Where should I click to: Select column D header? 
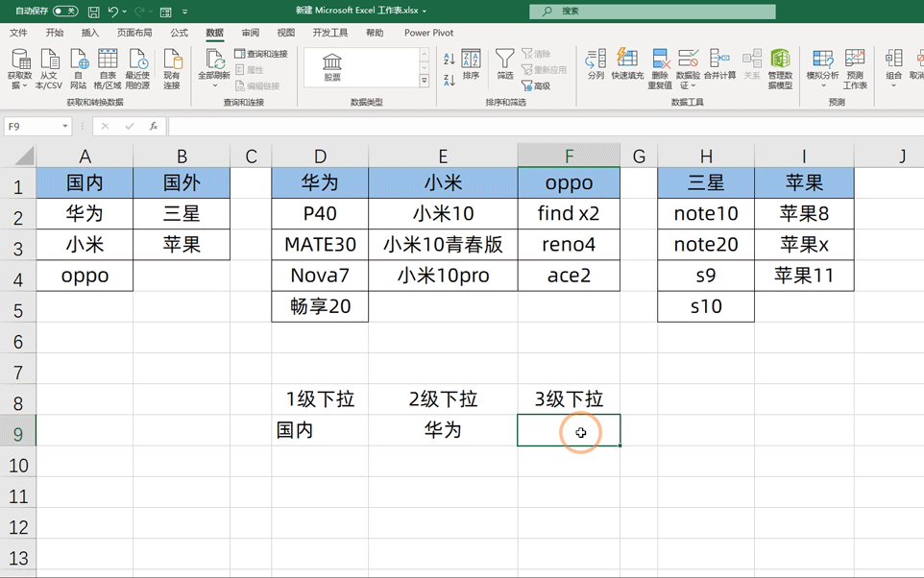pyautogui.click(x=320, y=157)
